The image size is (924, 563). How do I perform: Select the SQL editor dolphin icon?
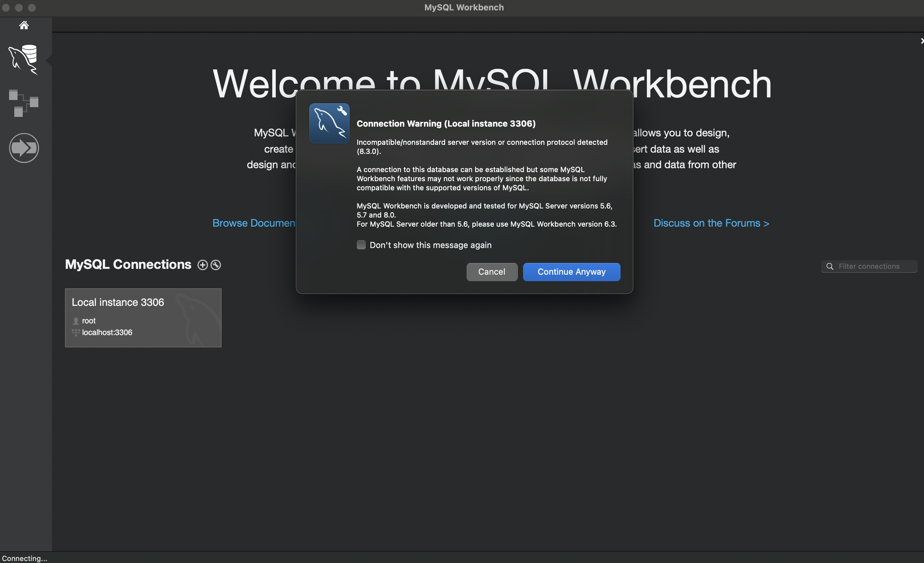[24, 60]
